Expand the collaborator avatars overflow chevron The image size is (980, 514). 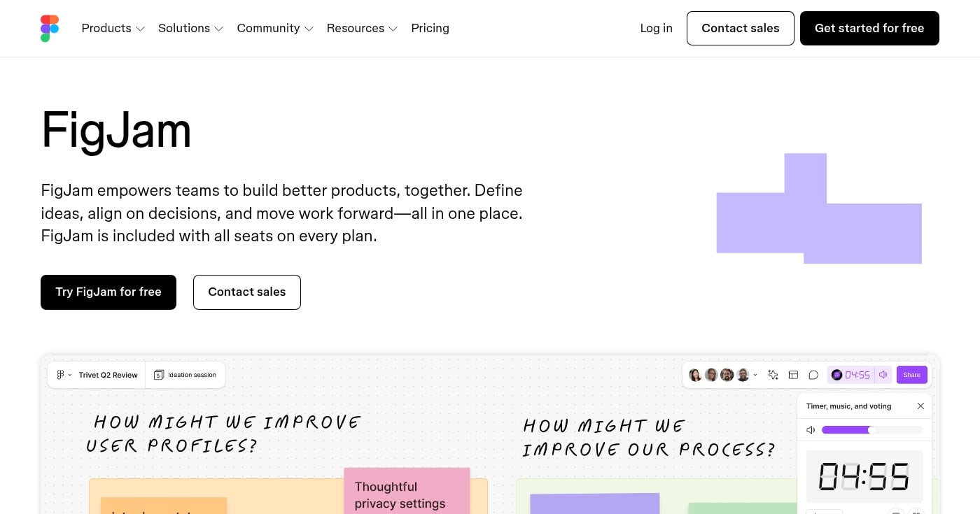[755, 374]
